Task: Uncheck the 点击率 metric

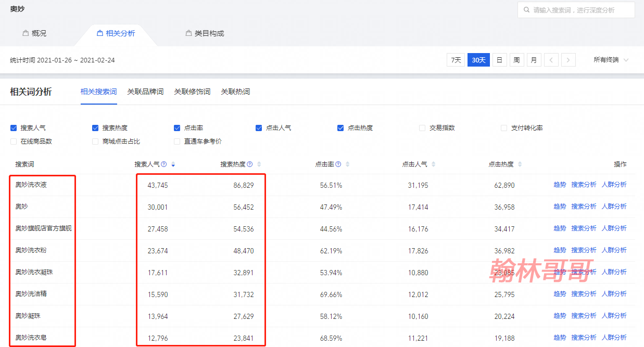Action: click(177, 128)
